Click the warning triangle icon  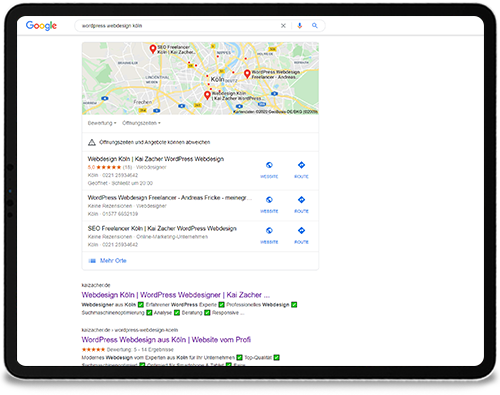coord(92,142)
